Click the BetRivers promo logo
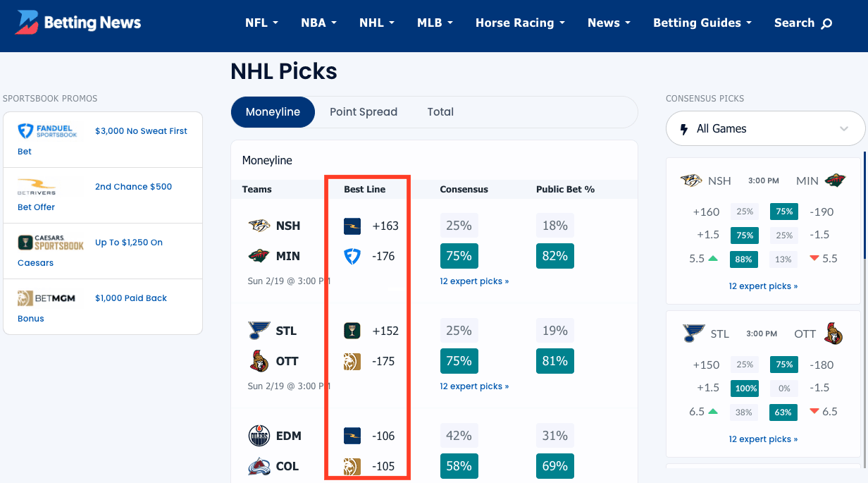 point(37,187)
